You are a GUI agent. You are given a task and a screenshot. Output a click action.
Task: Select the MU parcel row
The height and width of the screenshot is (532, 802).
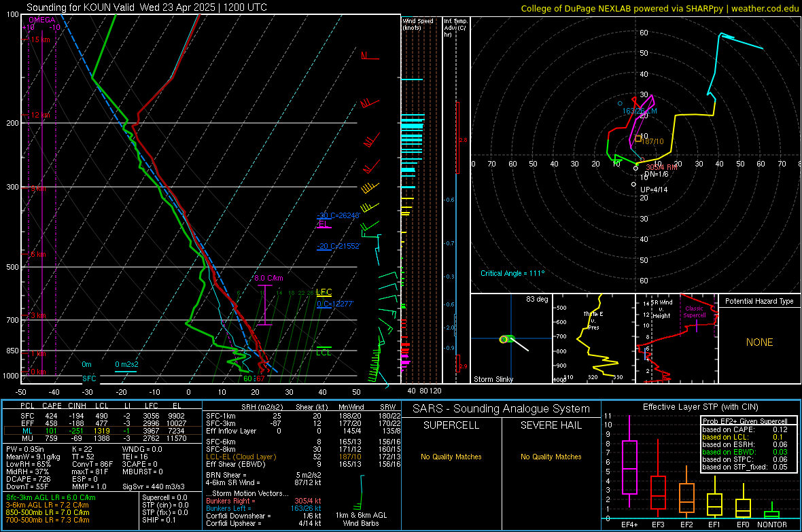(103, 438)
